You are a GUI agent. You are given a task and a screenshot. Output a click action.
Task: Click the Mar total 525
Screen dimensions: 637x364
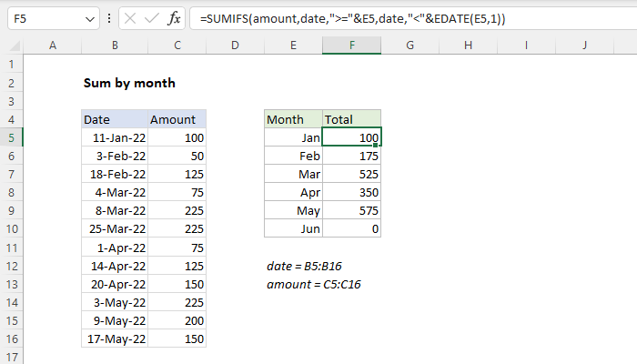click(352, 175)
